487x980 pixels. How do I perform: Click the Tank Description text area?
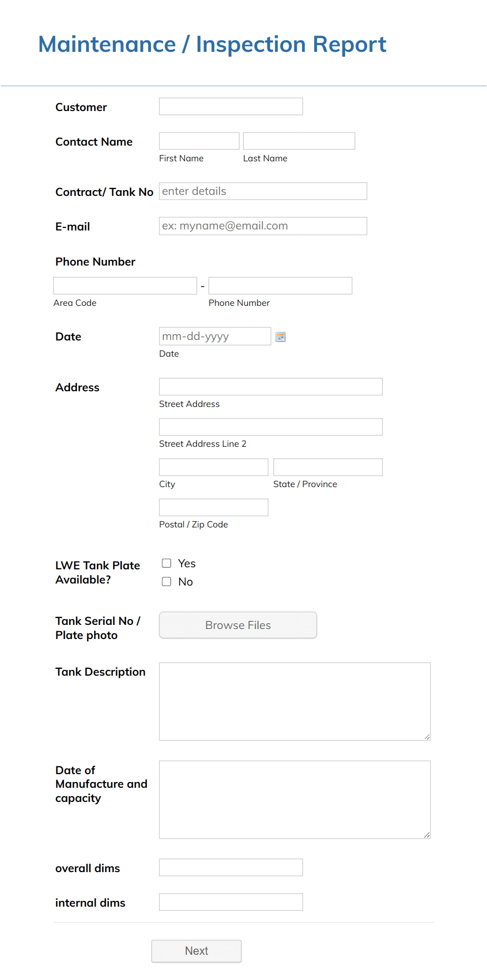click(294, 701)
